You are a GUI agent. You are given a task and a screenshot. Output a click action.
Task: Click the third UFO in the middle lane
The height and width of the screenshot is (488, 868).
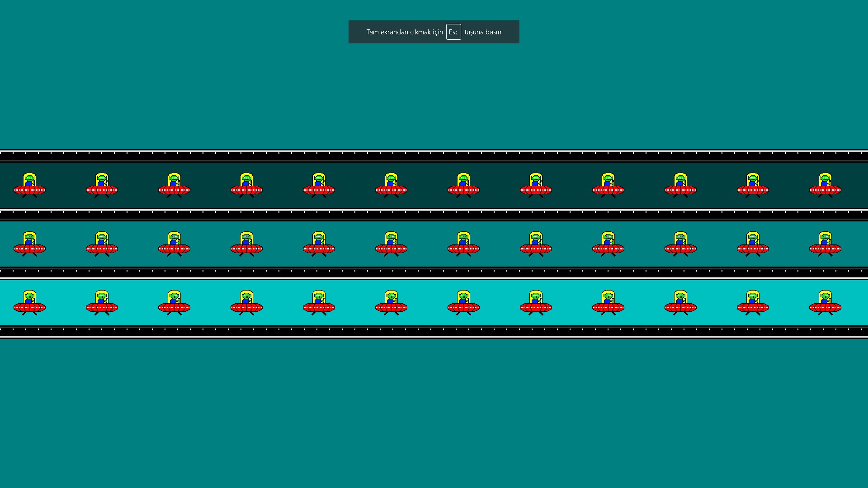(174, 244)
